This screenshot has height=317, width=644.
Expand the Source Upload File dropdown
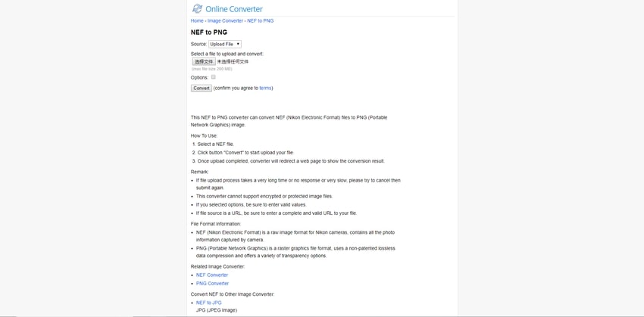pyautogui.click(x=225, y=44)
